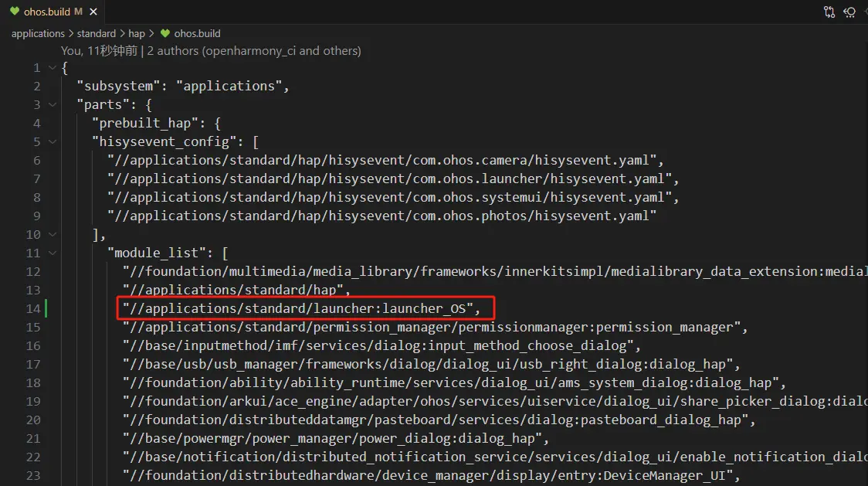Click the permission_manager path on line 15
868x486 pixels.
click(x=432, y=328)
